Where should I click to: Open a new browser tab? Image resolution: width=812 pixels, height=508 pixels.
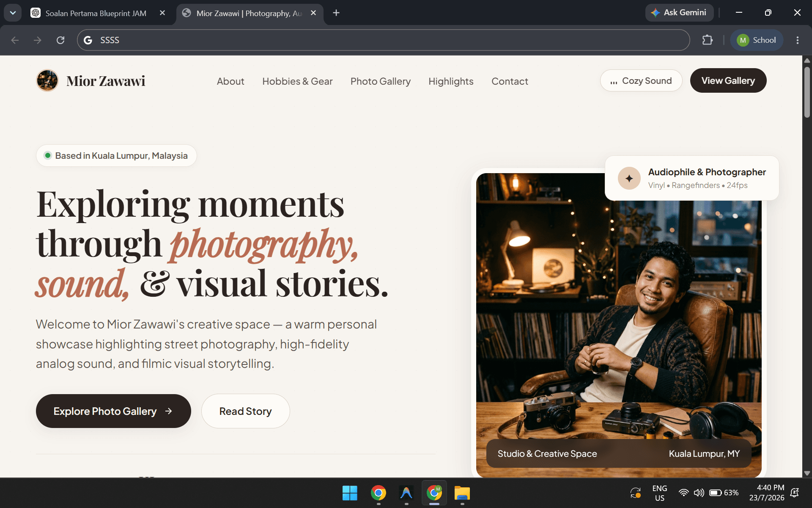[336, 13]
